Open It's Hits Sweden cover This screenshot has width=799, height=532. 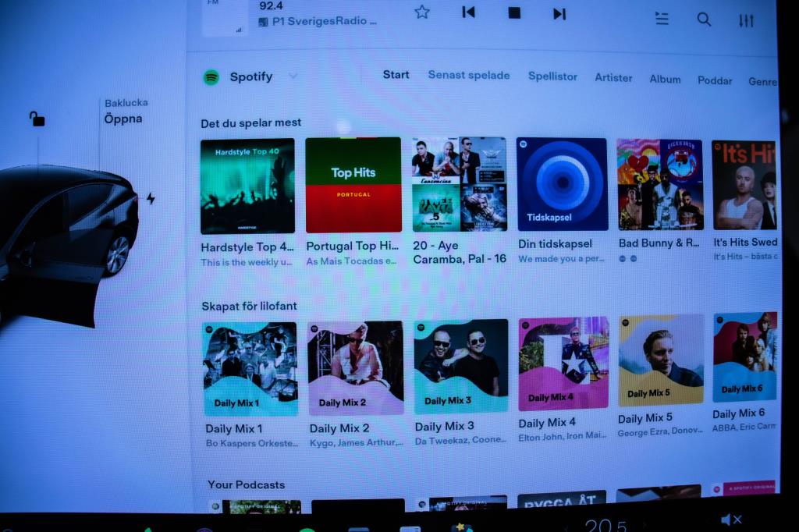pyautogui.click(x=744, y=186)
